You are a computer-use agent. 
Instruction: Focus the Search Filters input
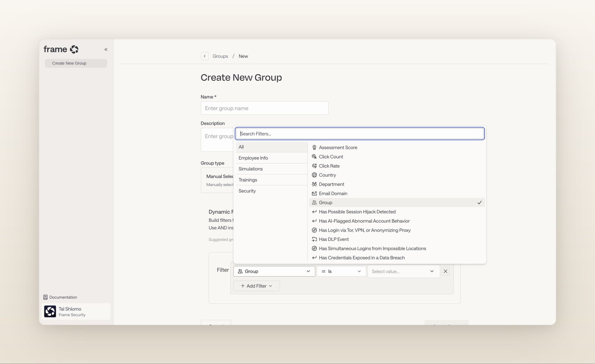pos(360,134)
